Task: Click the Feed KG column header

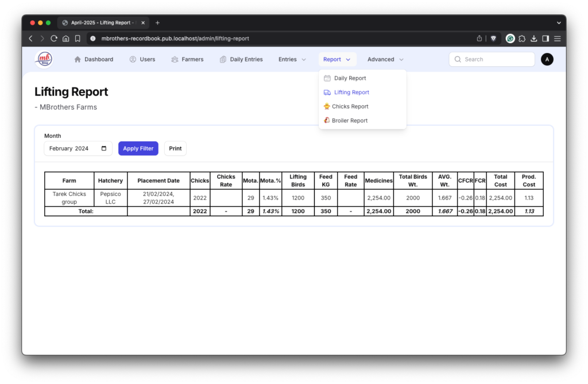Action: (326, 181)
